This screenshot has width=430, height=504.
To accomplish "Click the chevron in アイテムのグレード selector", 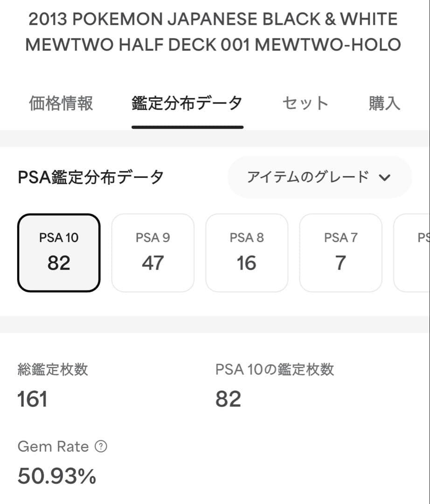I will click(385, 178).
